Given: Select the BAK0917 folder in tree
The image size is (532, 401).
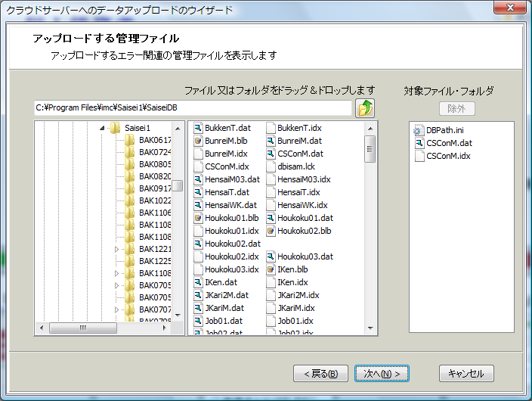Looking at the screenshot, I should click(x=155, y=188).
